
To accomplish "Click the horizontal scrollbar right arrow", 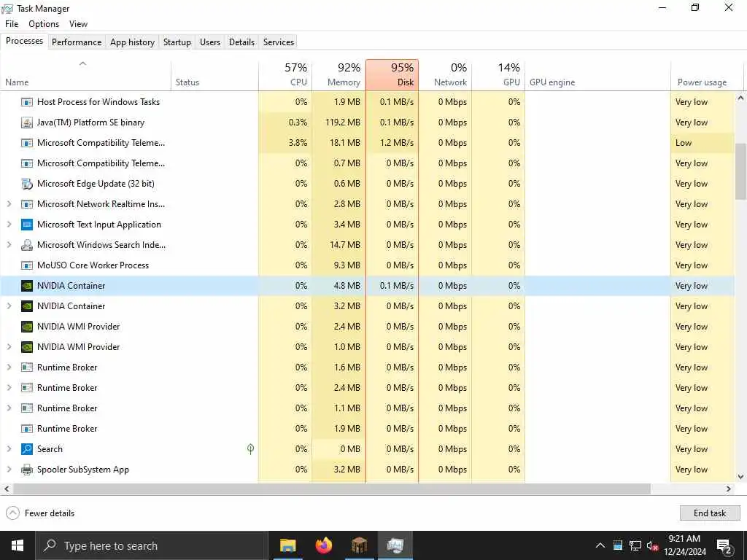I will click(x=729, y=489).
